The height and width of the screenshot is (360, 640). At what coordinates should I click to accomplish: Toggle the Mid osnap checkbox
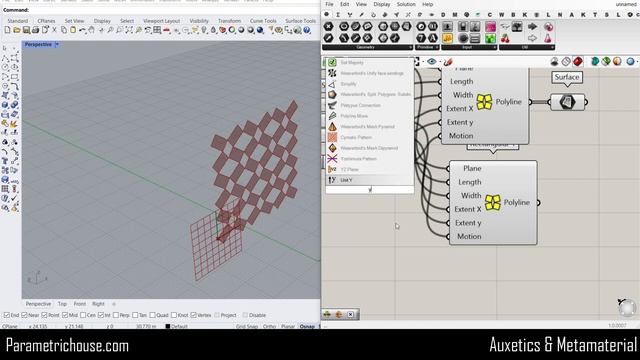coord(65,315)
